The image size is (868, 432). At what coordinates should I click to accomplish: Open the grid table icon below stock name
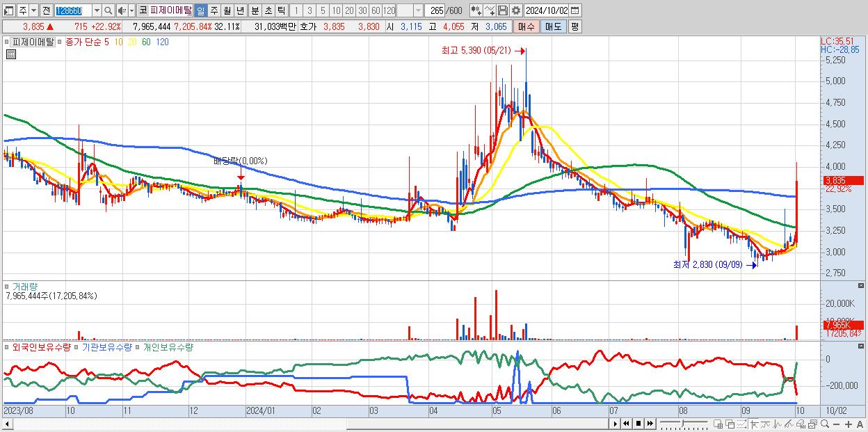[x=10, y=54]
